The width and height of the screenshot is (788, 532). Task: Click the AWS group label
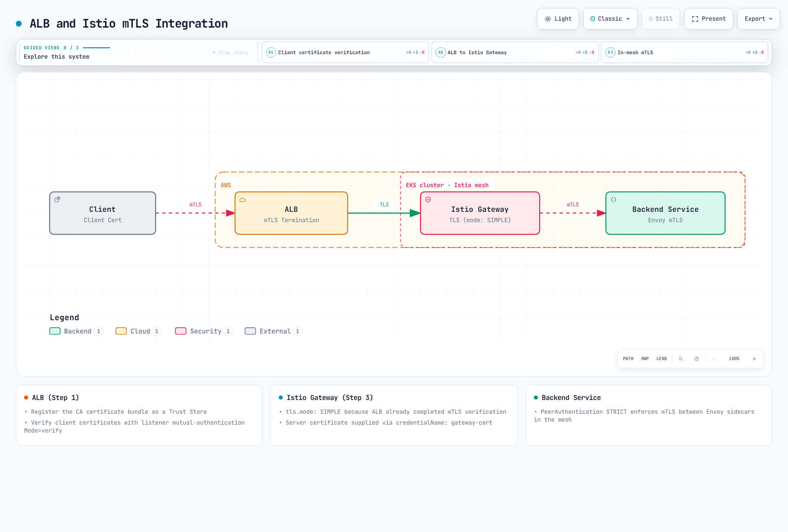[x=226, y=185]
